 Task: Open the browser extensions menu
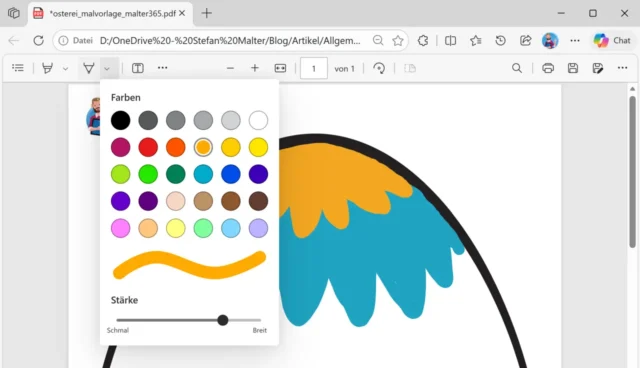click(423, 40)
